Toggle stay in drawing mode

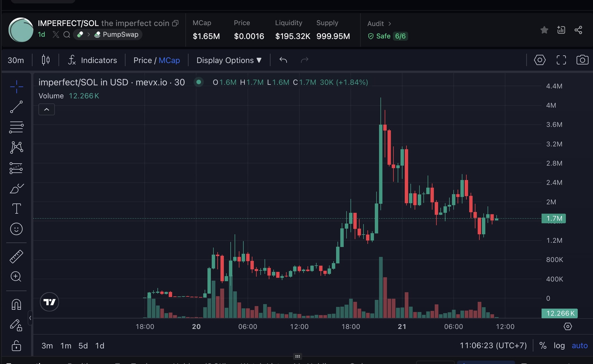(16, 325)
